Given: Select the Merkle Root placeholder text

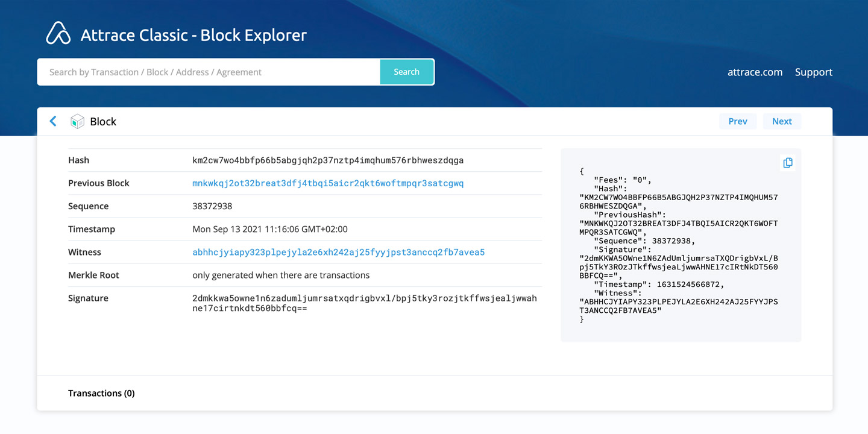Looking at the screenshot, I should pyautogui.click(x=281, y=275).
